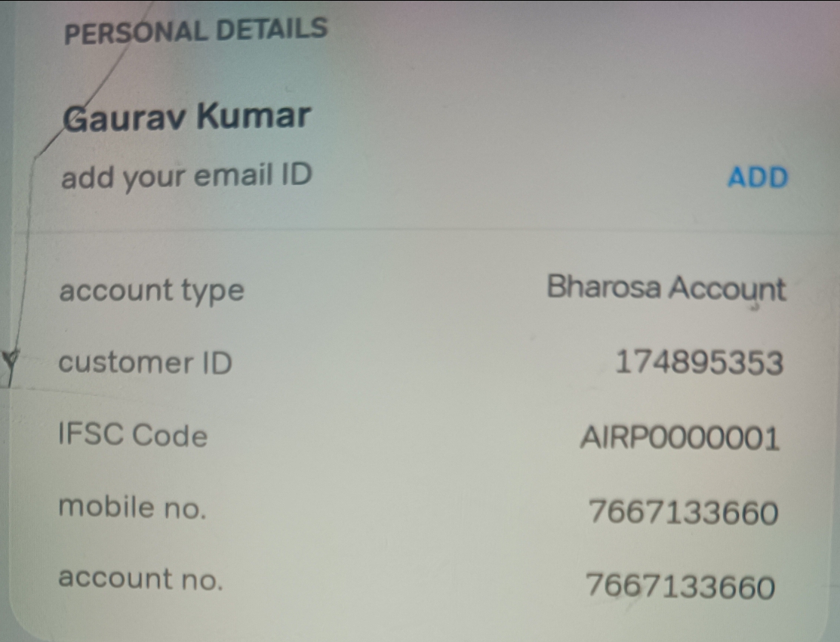840x642 pixels.
Task: Select the account number value in last row
Action: [x=680, y=585]
